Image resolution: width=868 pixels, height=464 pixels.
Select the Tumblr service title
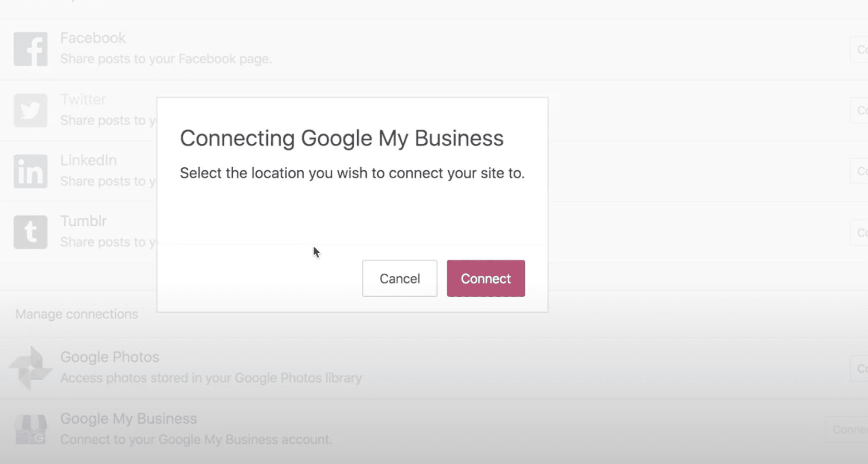pyautogui.click(x=84, y=221)
